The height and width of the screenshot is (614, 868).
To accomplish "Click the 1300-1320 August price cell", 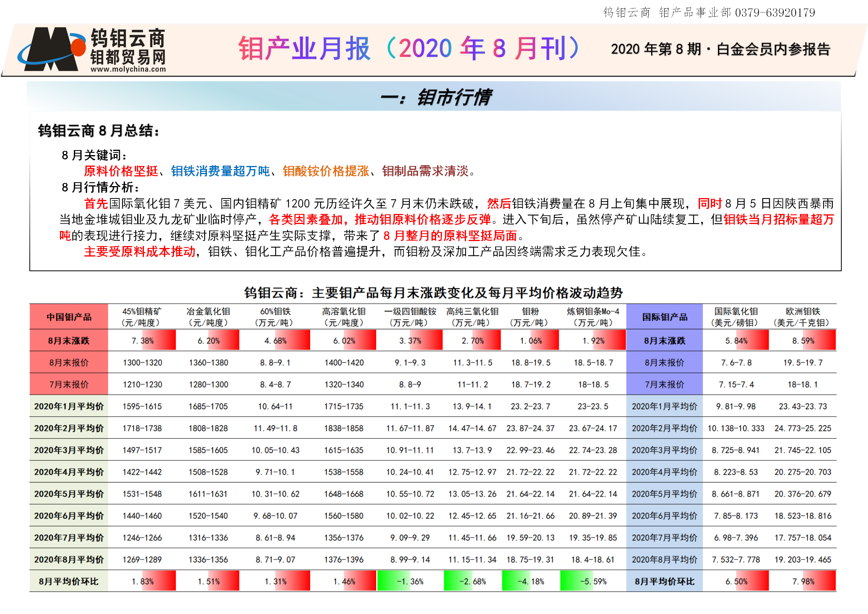I will tap(142, 363).
